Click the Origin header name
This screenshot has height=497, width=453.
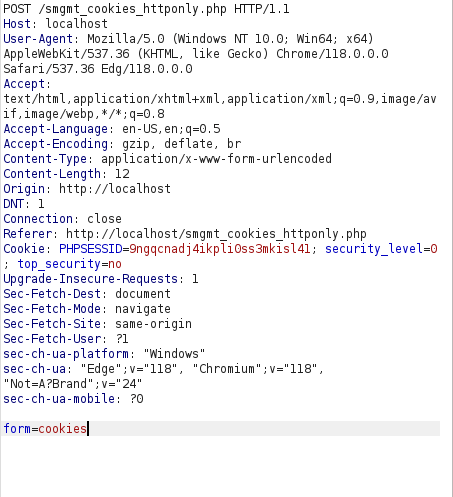(x=24, y=189)
